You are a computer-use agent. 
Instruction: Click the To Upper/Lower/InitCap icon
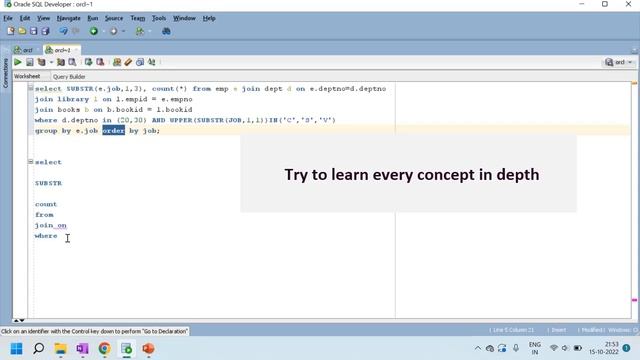[152, 62]
